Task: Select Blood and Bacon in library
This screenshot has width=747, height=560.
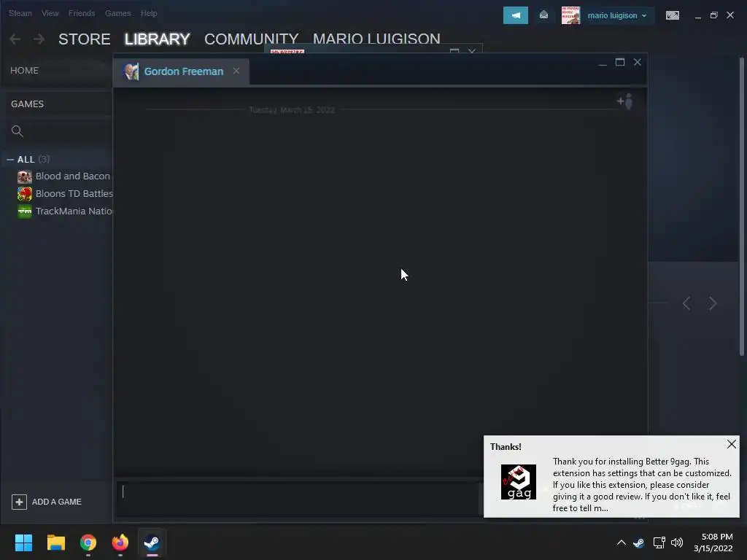Action: click(72, 176)
